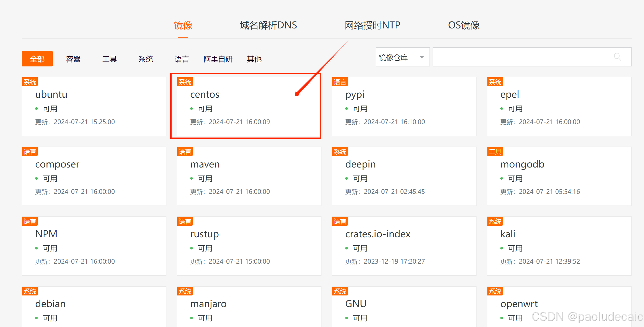Click the 可用 status on NPM card
Screen dimensions: 644x327
[x=50, y=248]
